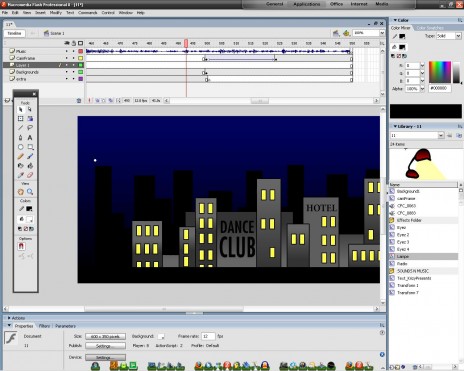Click the Delete Layer trash icon
This screenshot has width=464, height=371.
(79, 101)
